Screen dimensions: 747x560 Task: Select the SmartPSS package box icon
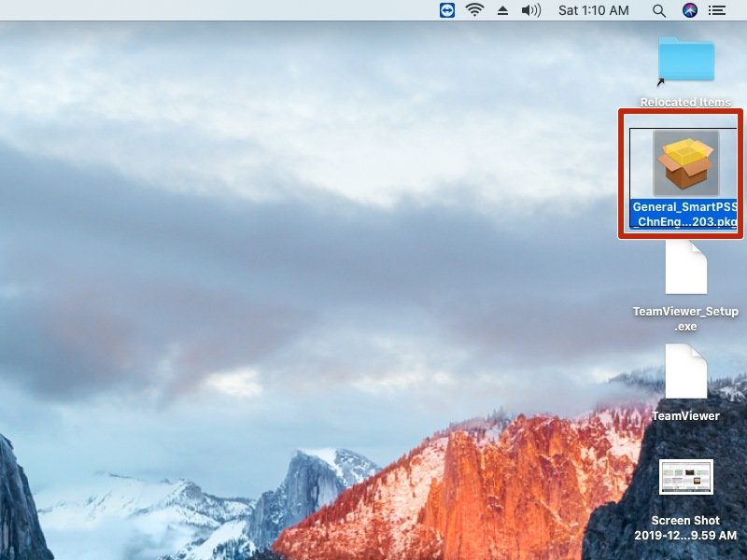point(685,162)
